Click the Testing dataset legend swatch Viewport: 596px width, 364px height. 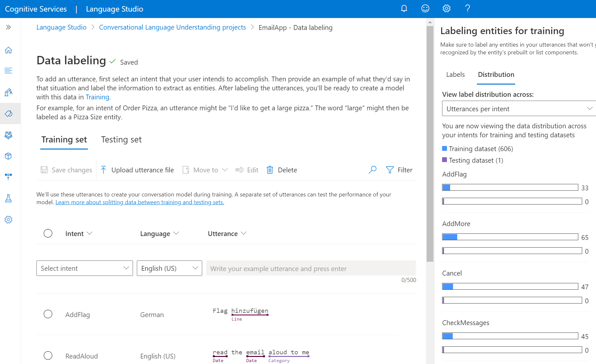445,160
